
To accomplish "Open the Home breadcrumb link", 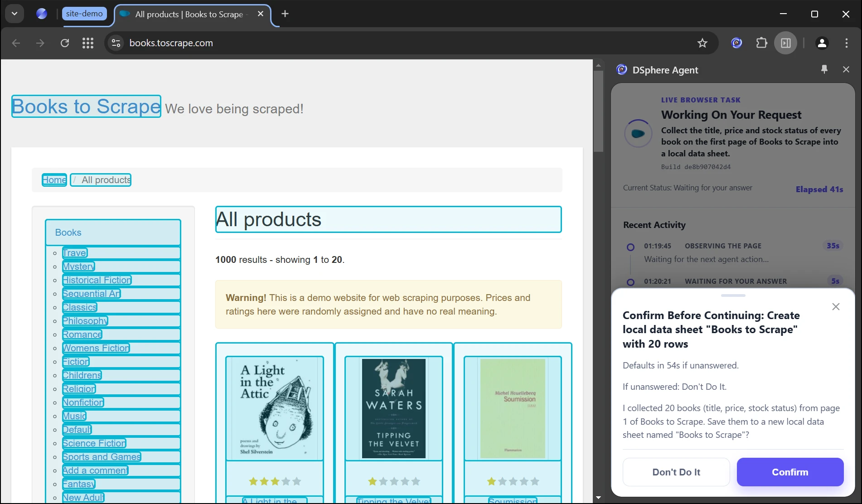I will click(54, 180).
